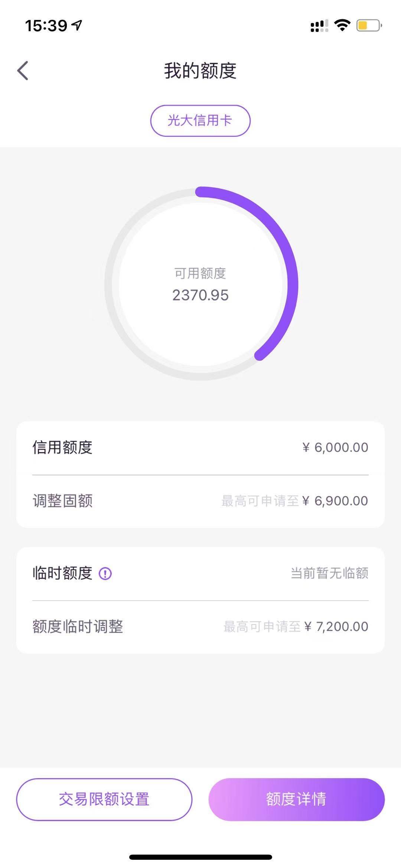Tap the 最高可申请至 ¥ 6,900.00 text

pos(295,501)
